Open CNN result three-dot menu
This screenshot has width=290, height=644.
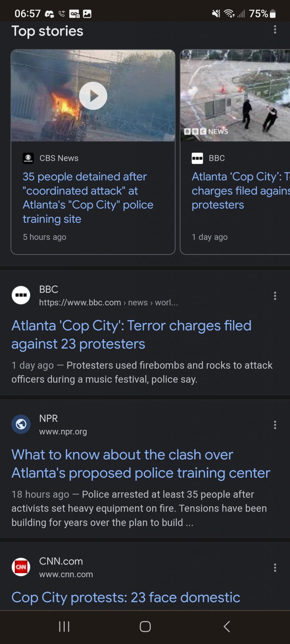[275, 568]
